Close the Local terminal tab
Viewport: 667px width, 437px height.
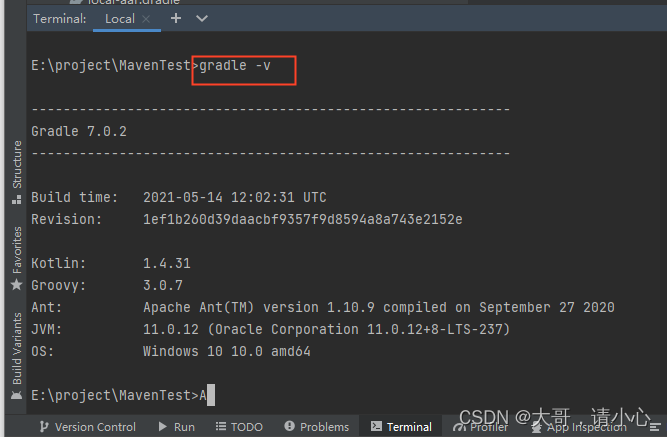click(146, 19)
